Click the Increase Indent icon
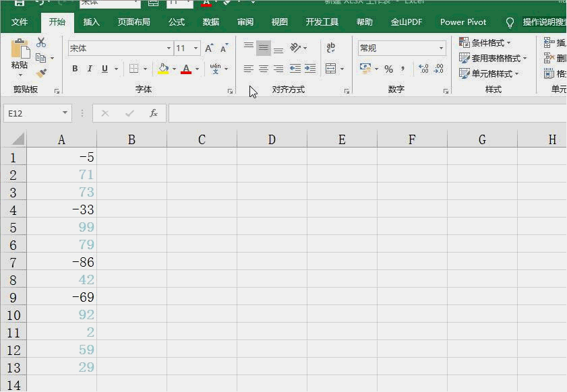 (x=309, y=69)
